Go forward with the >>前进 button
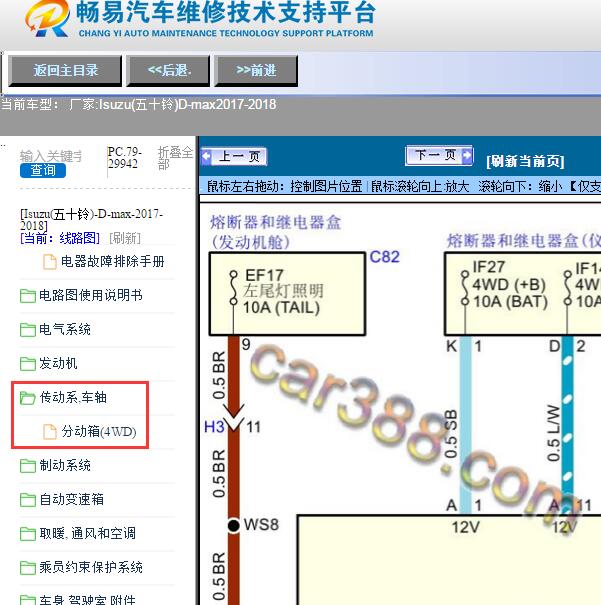601x605 pixels. coord(256,71)
